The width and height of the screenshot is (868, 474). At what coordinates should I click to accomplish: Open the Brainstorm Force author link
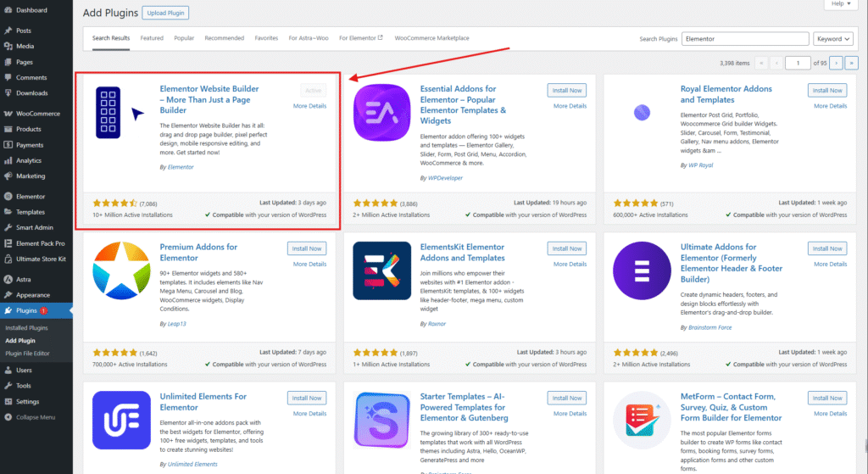(709, 327)
